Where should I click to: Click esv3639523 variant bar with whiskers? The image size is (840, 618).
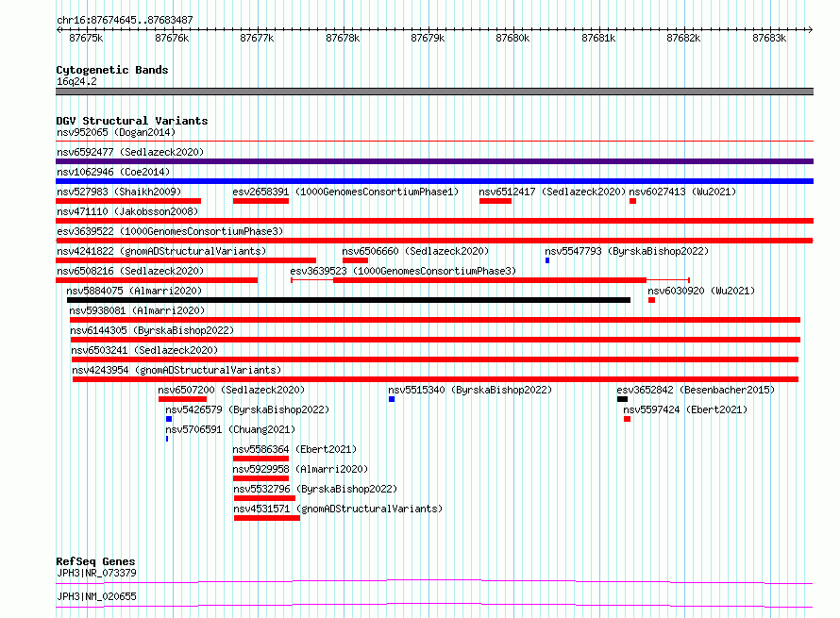490,280
